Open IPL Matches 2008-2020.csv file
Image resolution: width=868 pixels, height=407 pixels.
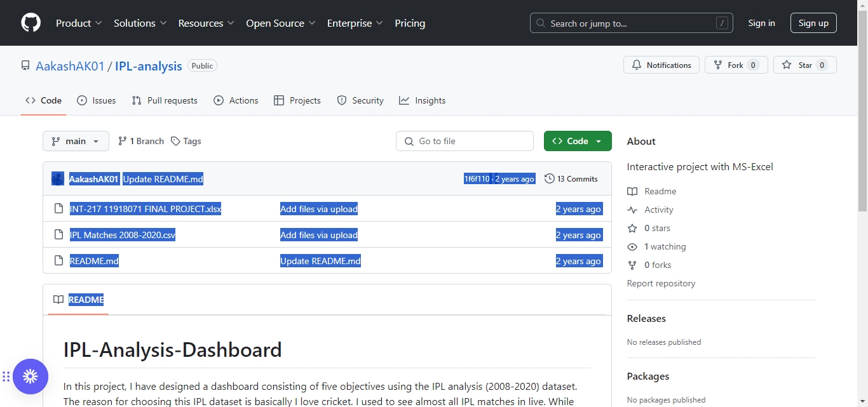click(123, 234)
